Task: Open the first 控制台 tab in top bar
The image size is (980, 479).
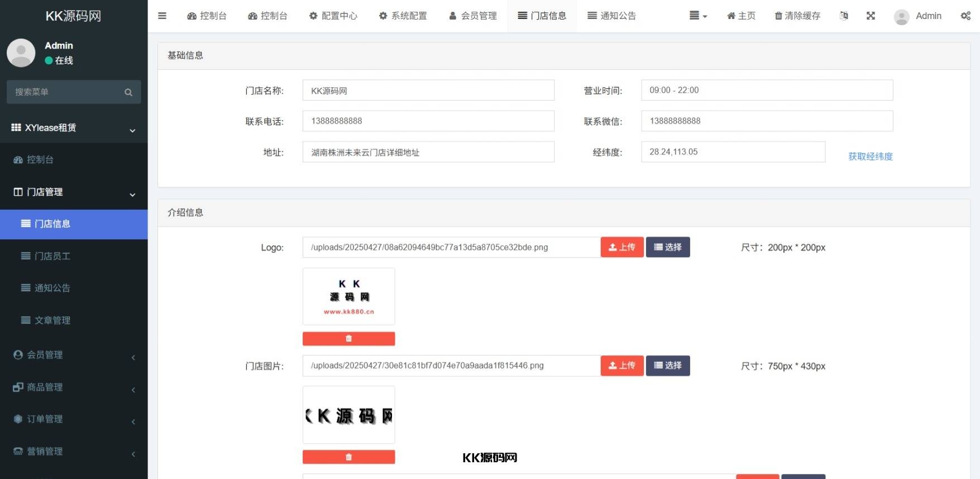Action: point(207,16)
